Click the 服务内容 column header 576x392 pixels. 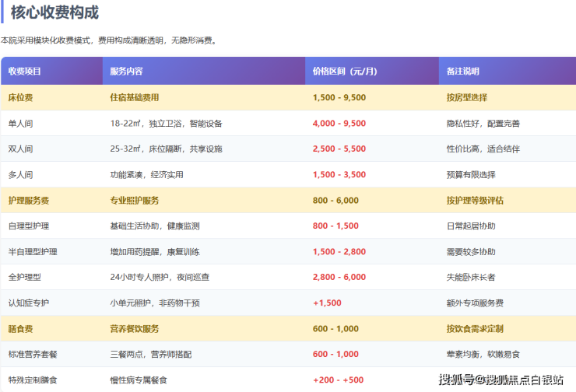(x=126, y=72)
